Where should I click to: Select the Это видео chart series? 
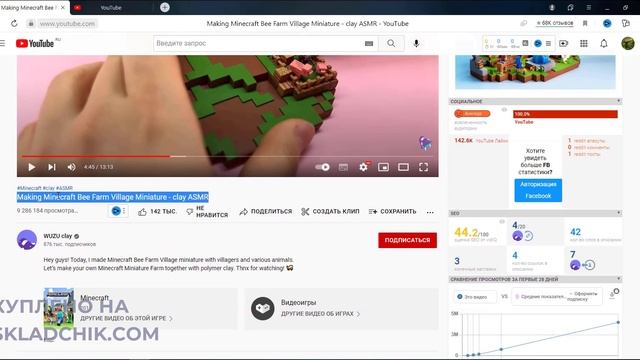click(475, 297)
